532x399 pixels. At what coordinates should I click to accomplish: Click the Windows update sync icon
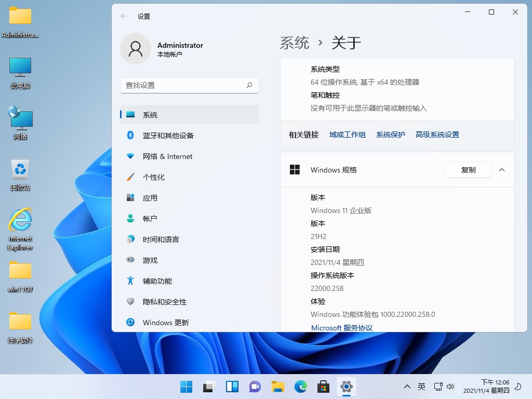click(x=130, y=322)
